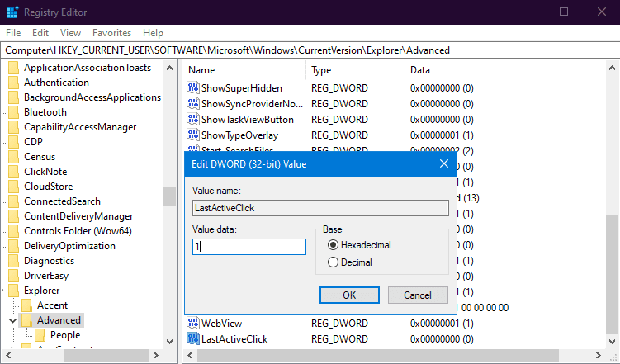
Task: Open the Help menu
Action: tap(153, 33)
